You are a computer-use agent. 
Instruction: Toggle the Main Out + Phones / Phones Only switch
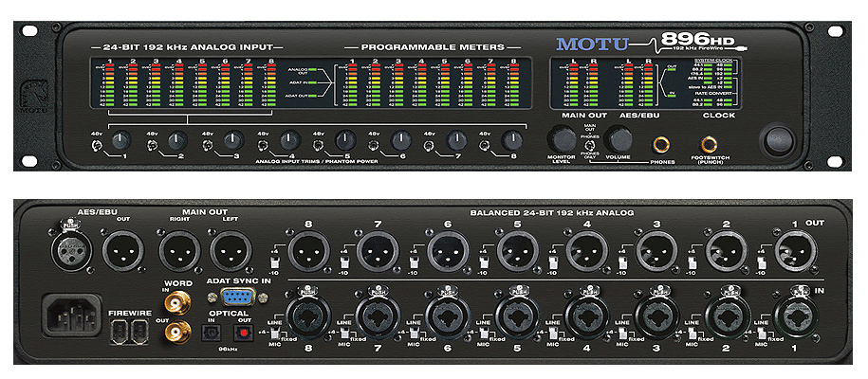click(x=591, y=146)
